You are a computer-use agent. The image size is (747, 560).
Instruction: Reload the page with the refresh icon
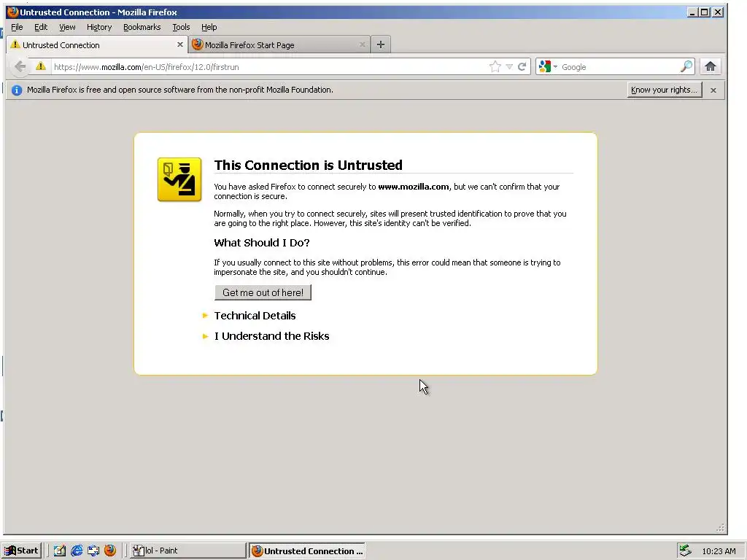522,66
